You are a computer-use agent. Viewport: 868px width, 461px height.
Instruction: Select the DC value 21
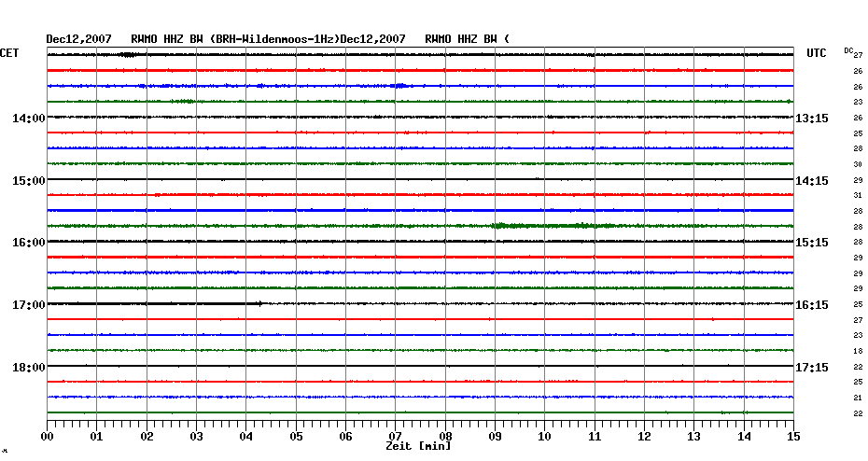tap(858, 398)
